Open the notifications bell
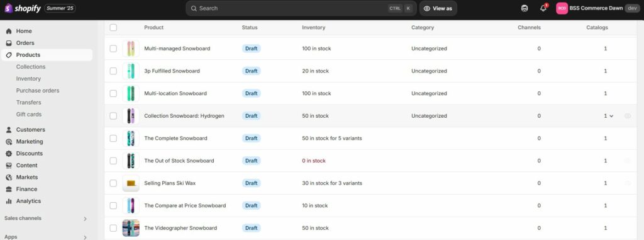The height and width of the screenshot is (240, 644). (x=543, y=8)
